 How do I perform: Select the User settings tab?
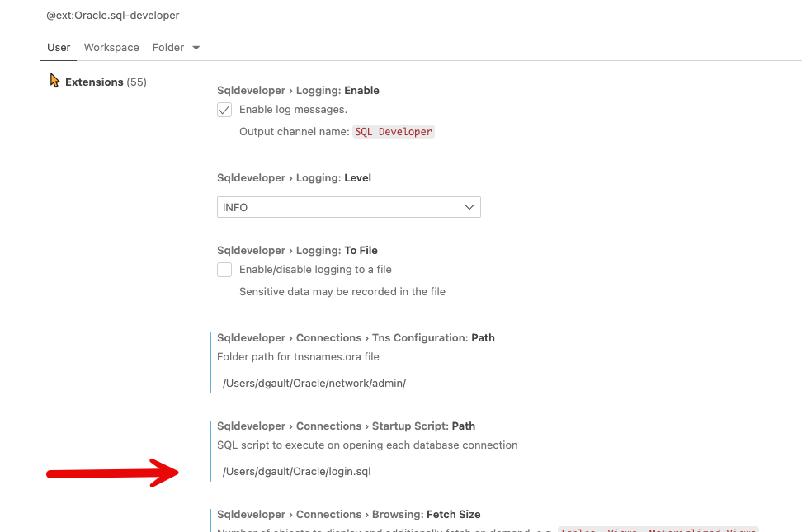[58, 47]
